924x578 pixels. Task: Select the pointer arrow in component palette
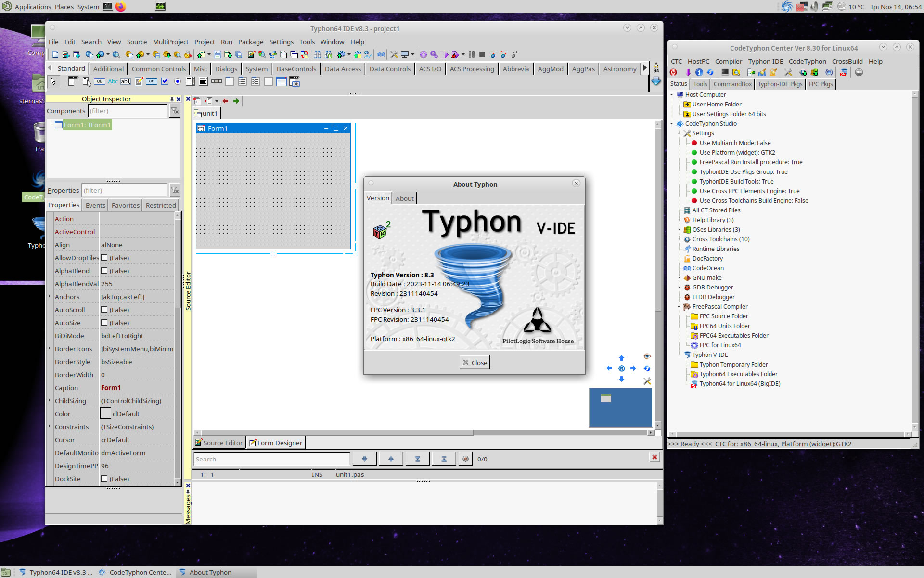point(53,81)
